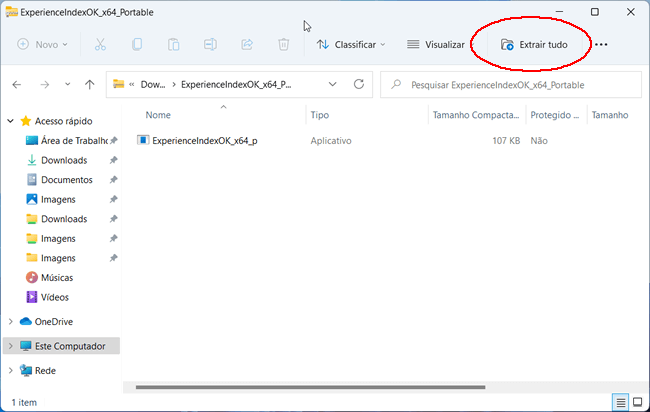Click the Extrair tudo button

534,44
